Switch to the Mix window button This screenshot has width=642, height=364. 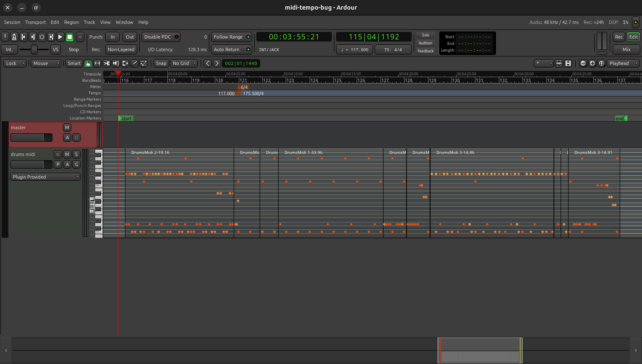click(626, 49)
